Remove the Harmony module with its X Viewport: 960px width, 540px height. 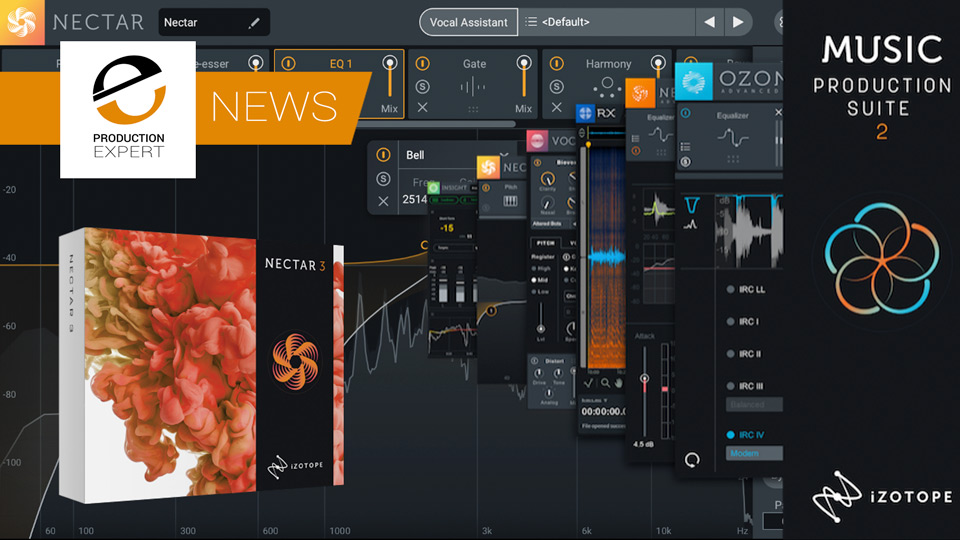click(556, 107)
